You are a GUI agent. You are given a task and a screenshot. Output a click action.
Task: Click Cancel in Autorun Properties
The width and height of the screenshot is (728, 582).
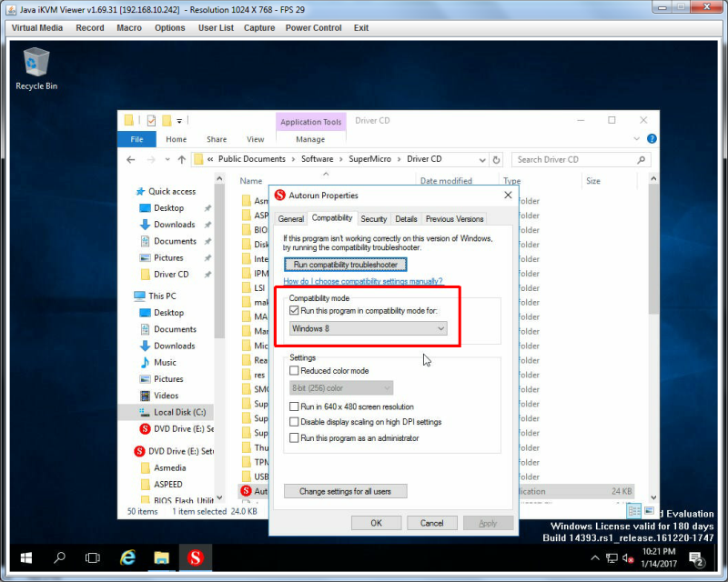(431, 523)
